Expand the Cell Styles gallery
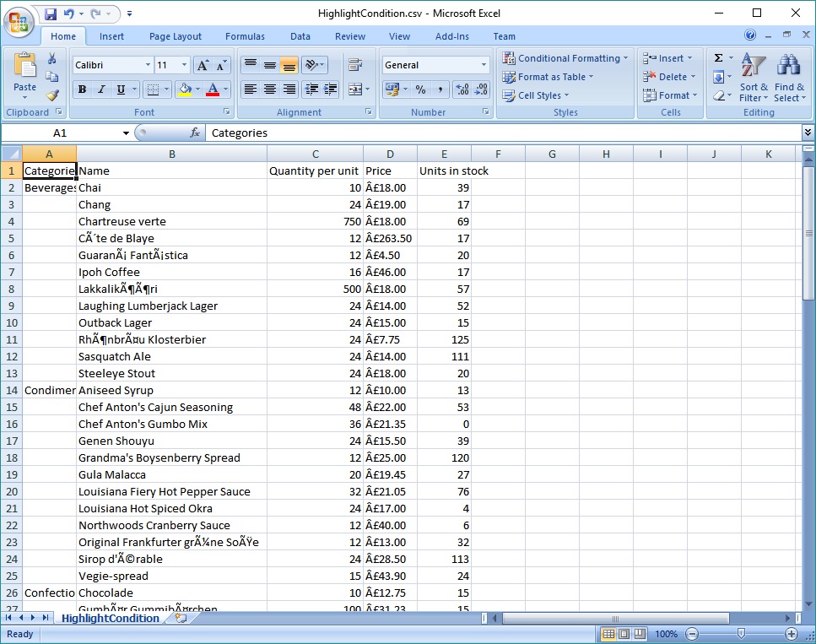 [x=536, y=95]
